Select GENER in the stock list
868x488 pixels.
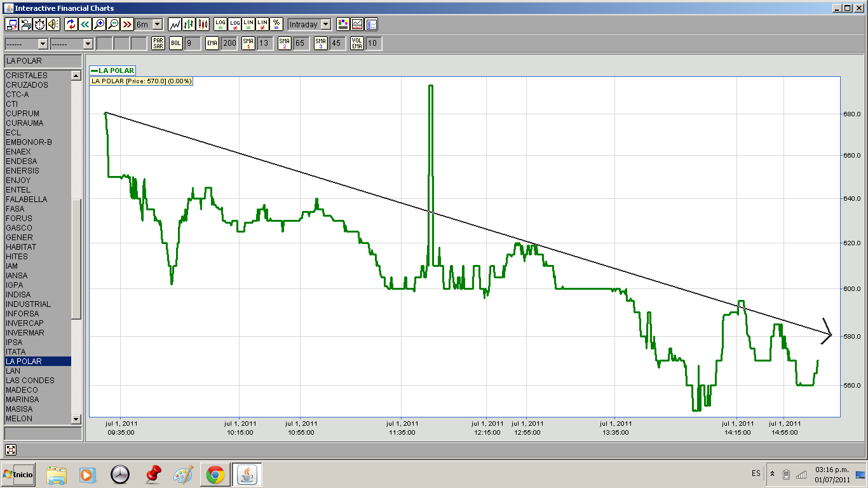click(x=37, y=238)
